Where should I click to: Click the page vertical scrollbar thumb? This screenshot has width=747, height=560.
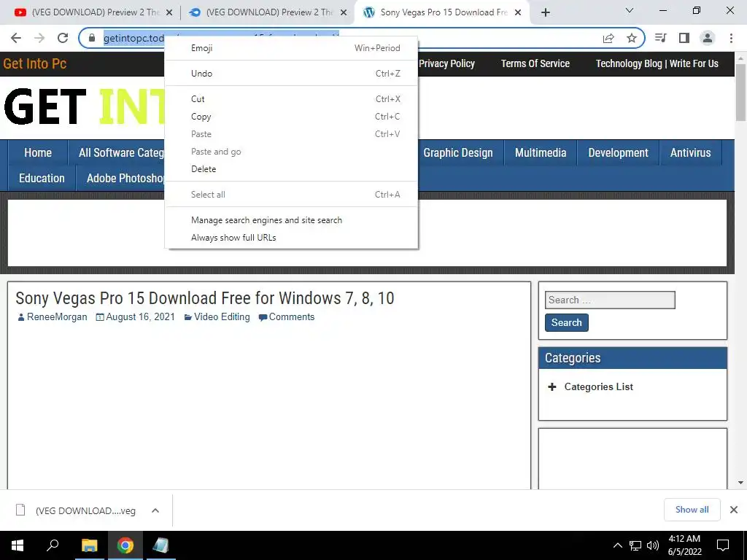click(740, 93)
